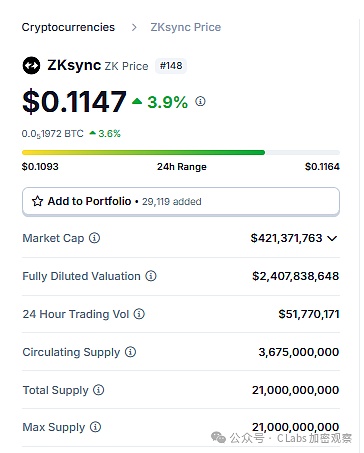The width and height of the screenshot is (364, 453).
Task: Click the $0.1147 price value
Action: [x=74, y=101]
